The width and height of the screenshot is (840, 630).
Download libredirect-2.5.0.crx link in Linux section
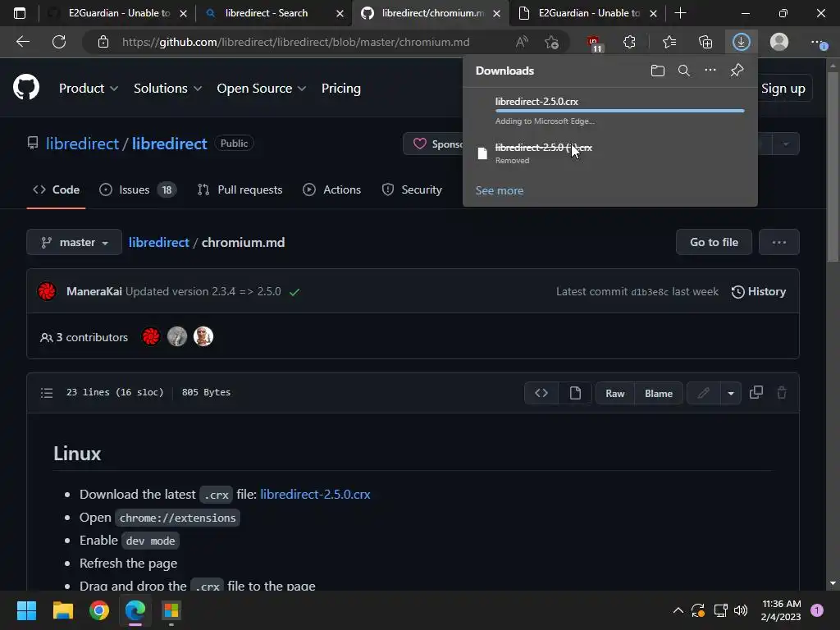tap(315, 494)
